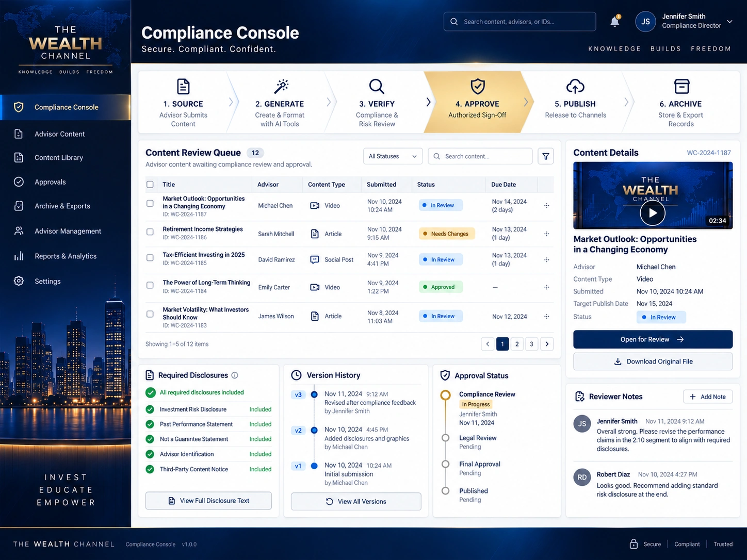The image size is (747, 560).
Task: Click the Approval Status shield icon
Action: [x=445, y=375]
